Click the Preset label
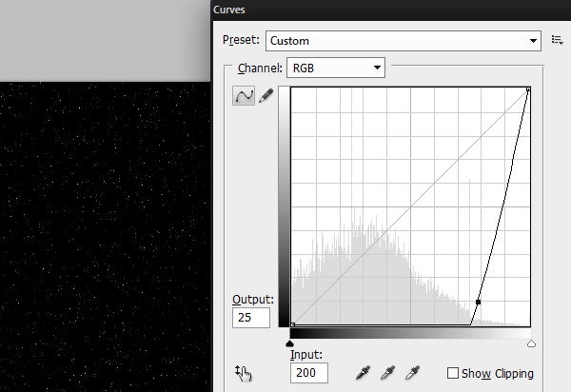This screenshot has height=392, width=571. click(241, 40)
